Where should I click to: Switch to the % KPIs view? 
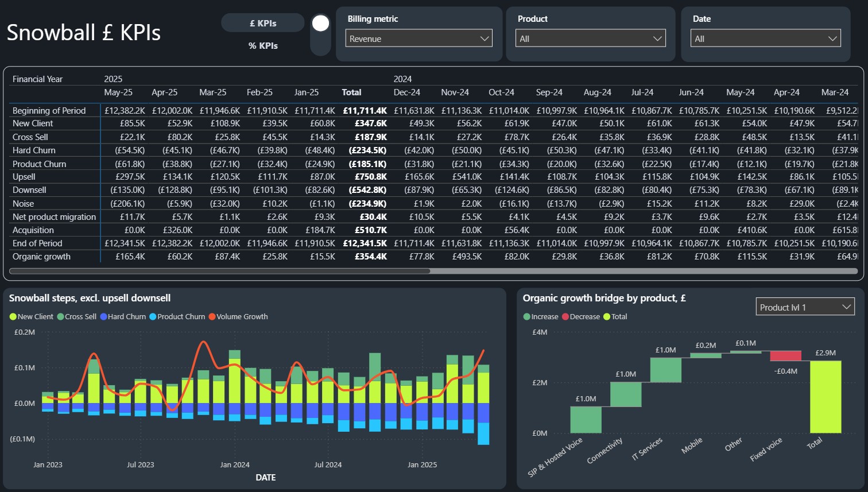pos(263,45)
